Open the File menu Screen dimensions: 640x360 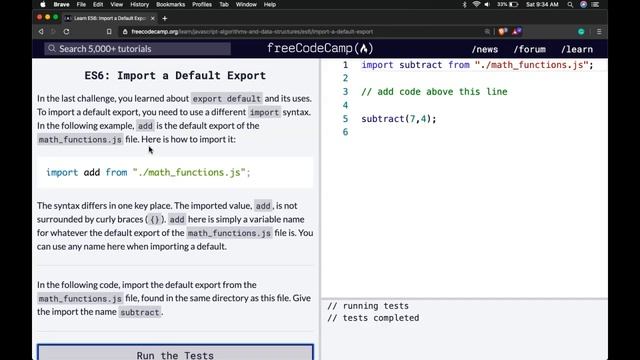[x=81, y=4]
